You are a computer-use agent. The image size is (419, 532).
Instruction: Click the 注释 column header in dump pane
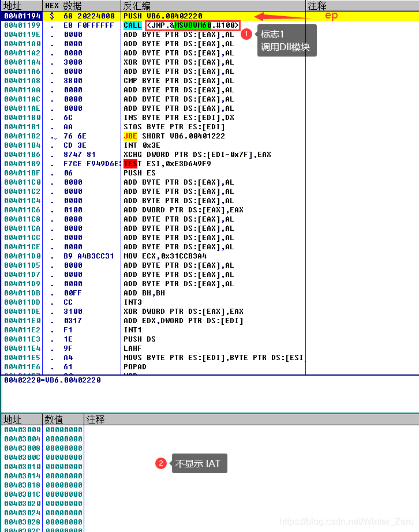(x=252, y=419)
